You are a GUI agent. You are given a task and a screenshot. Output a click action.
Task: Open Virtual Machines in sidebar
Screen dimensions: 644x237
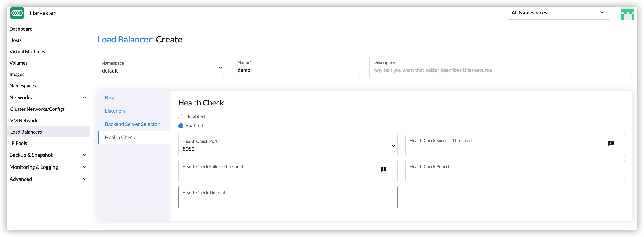tap(27, 52)
